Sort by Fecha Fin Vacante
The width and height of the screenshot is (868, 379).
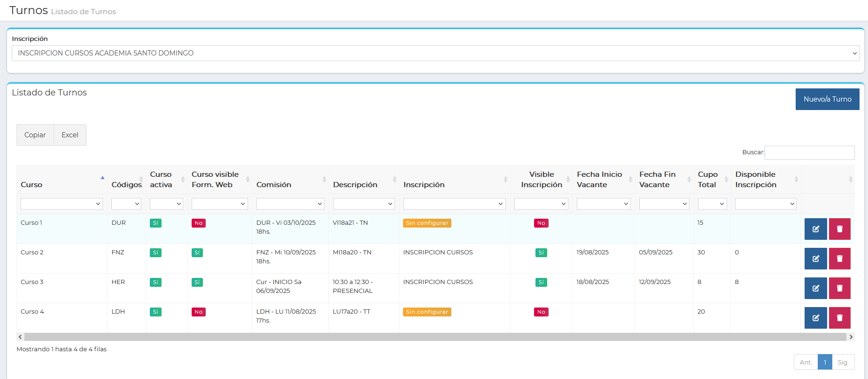pos(664,180)
